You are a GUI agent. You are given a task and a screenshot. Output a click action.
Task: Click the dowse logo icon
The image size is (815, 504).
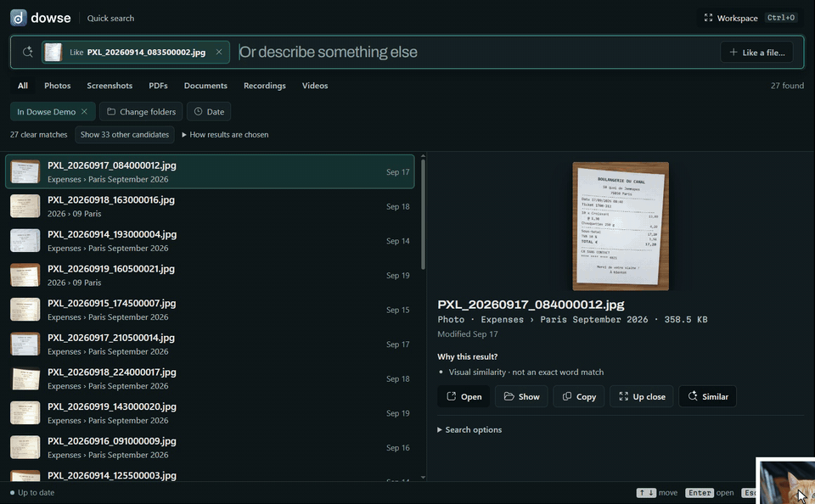point(18,18)
